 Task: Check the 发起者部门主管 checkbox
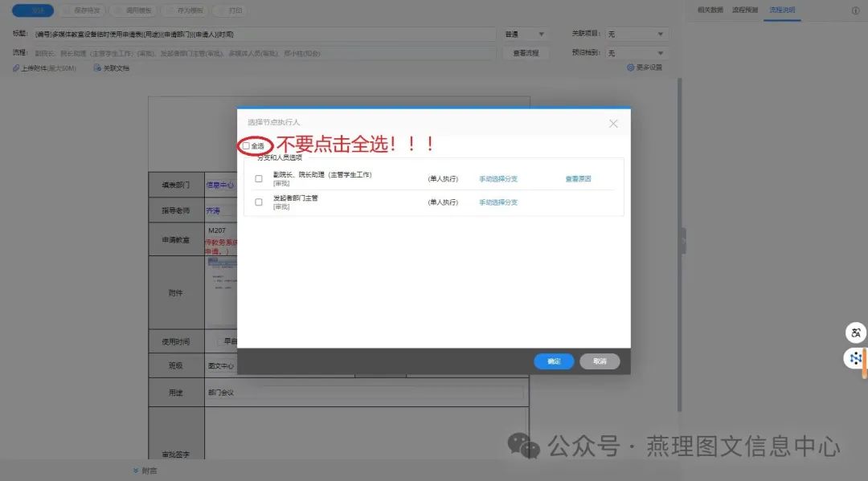click(259, 202)
